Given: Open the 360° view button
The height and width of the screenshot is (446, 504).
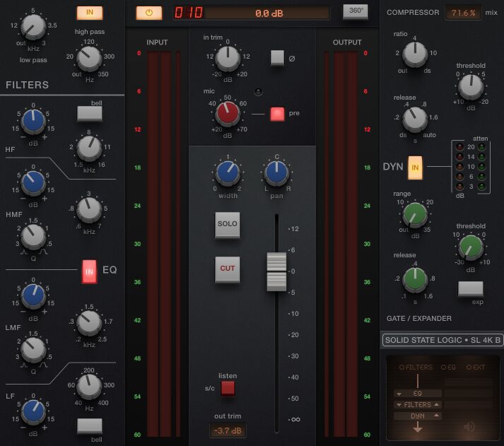Looking at the screenshot, I should [x=356, y=11].
